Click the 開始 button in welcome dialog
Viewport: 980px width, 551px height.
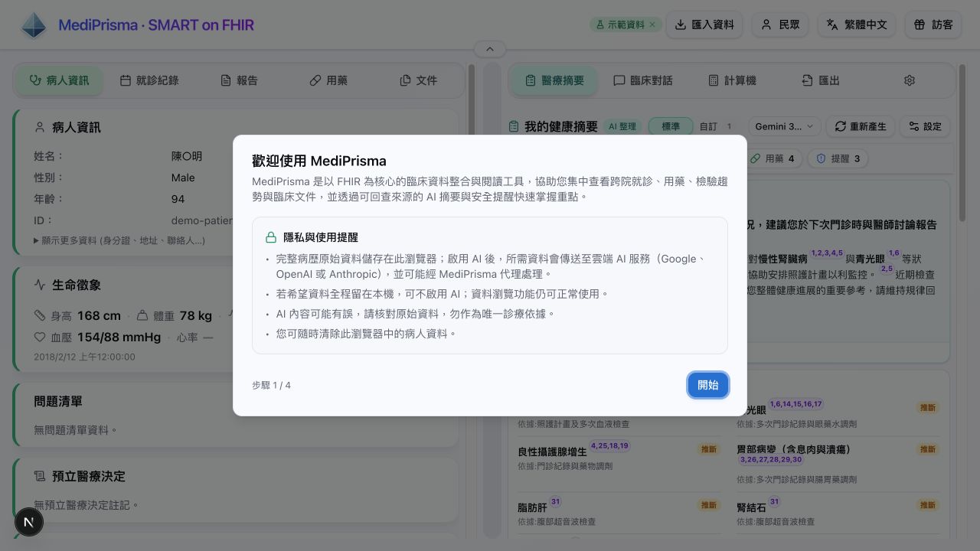click(x=707, y=385)
